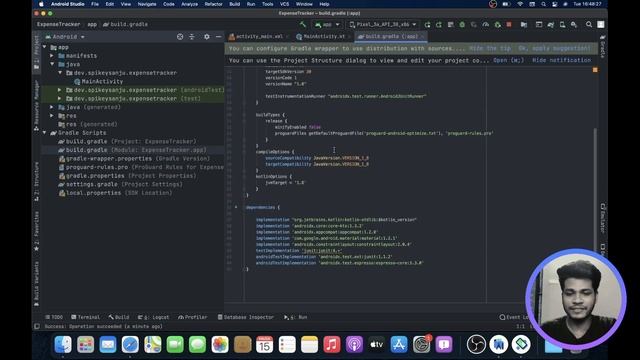Screen dimensions: 640x360
Task: Click the Make Project hammer icon
Action: [302, 24]
